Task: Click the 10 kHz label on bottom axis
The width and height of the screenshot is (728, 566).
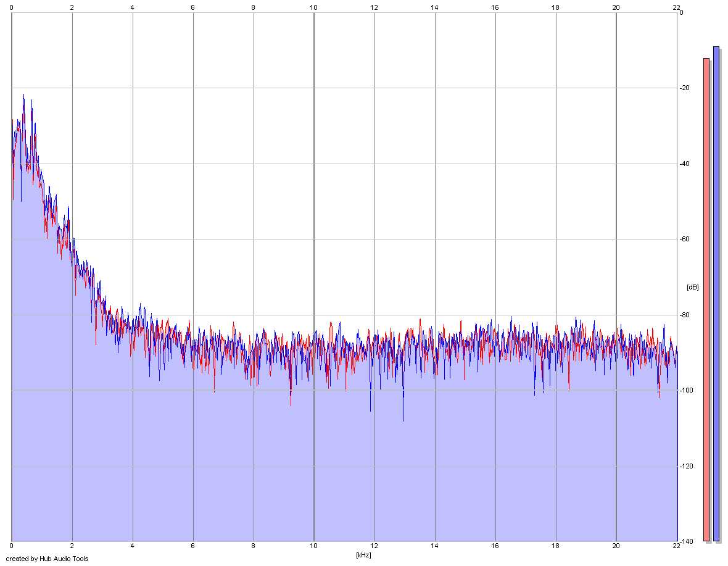Action: click(x=314, y=546)
